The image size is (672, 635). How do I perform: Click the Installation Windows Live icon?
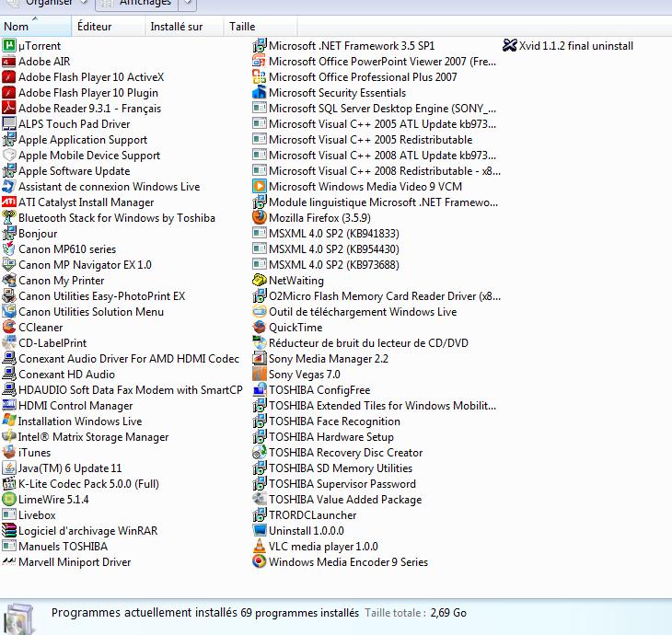(x=9, y=421)
